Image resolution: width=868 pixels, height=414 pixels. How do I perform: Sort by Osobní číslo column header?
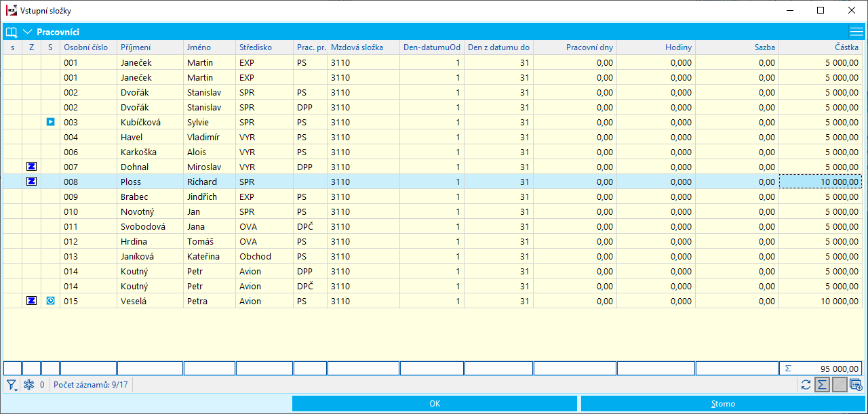click(88, 47)
